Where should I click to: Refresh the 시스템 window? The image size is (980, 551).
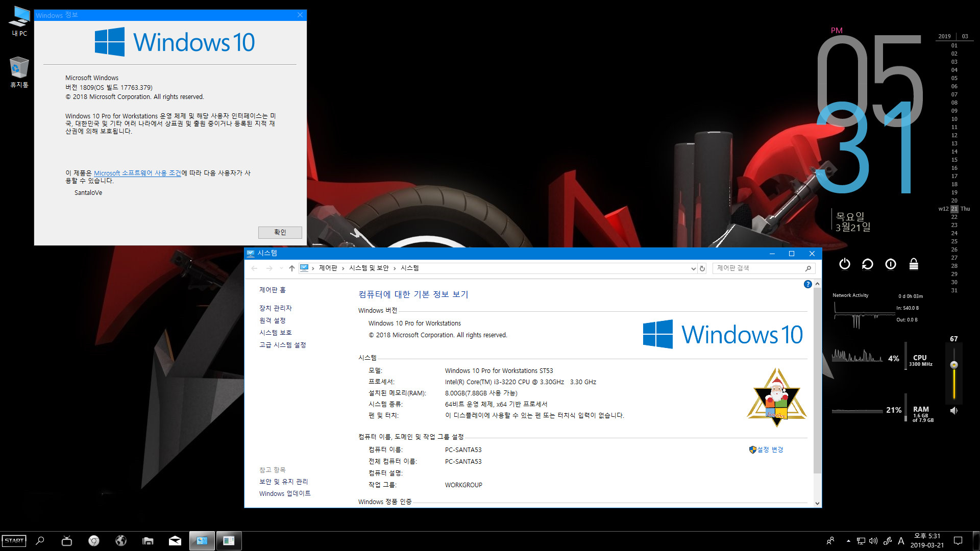point(702,268)
